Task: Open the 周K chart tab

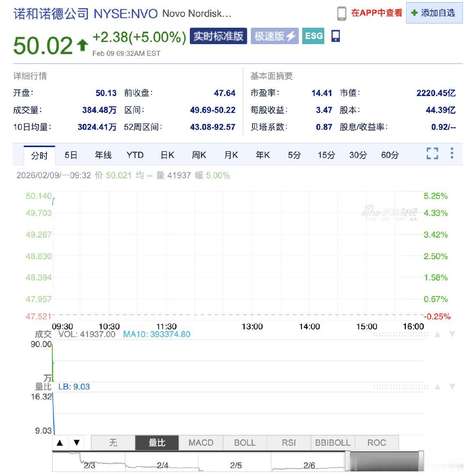Action: click(x=199, y=155)
